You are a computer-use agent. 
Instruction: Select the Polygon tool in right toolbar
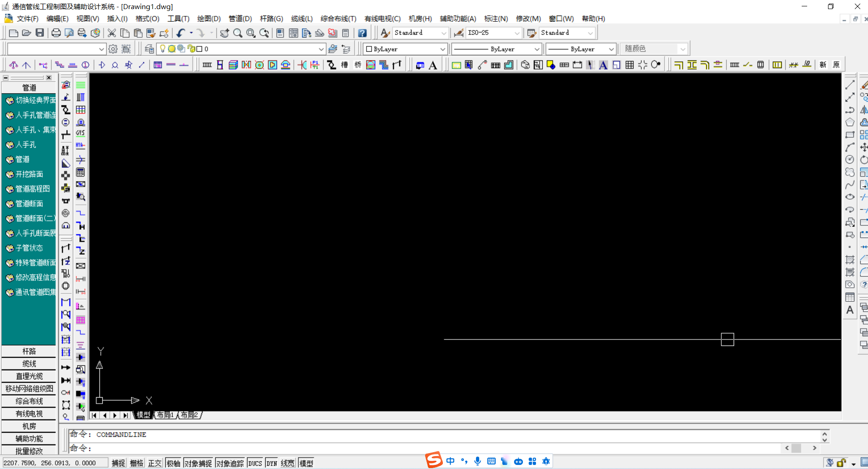click(x=850, y=122)
